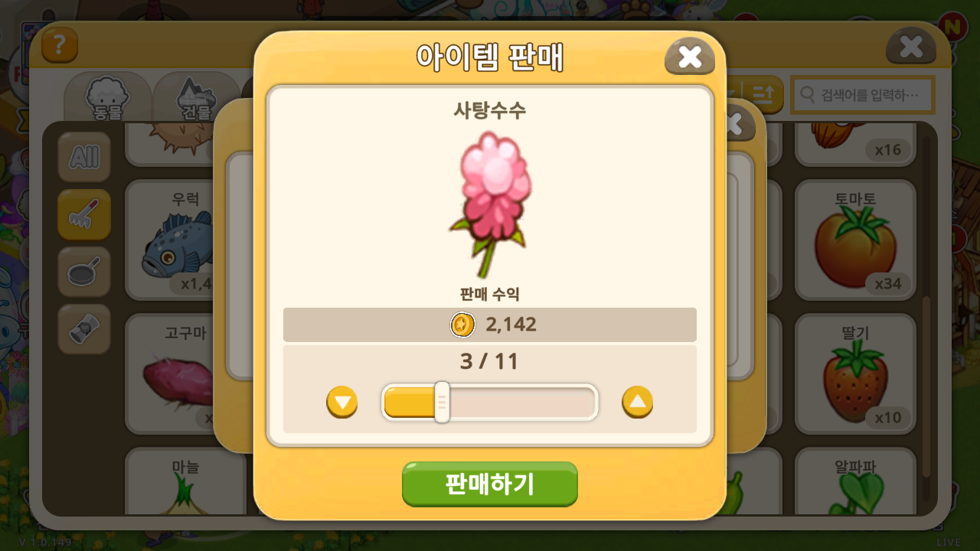Increase sell quantity with up arrow

pos(637,402)
